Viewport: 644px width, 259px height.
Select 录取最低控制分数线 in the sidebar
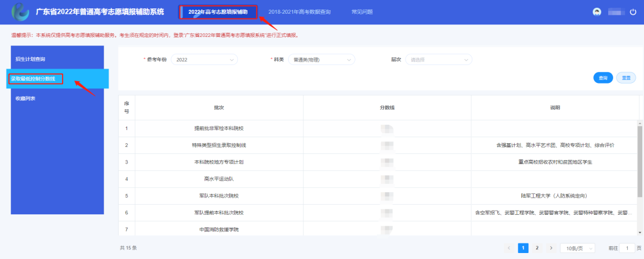[x=58, y=79]
